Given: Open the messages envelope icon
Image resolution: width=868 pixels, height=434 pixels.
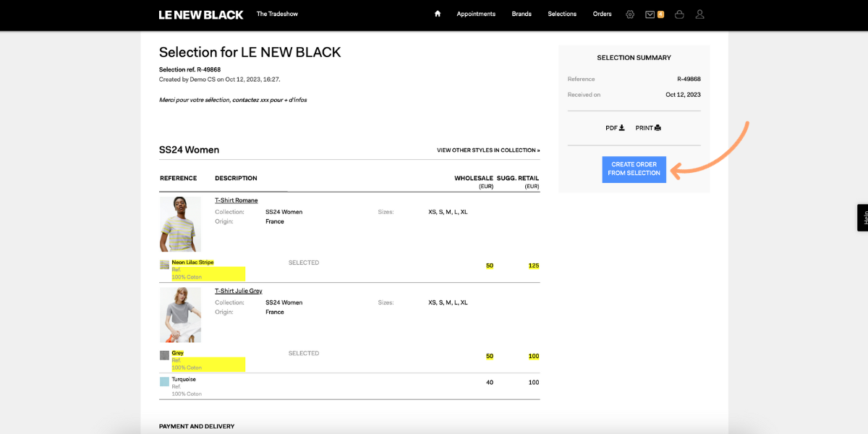Looking at the screenshot, I should coord(650,14).
